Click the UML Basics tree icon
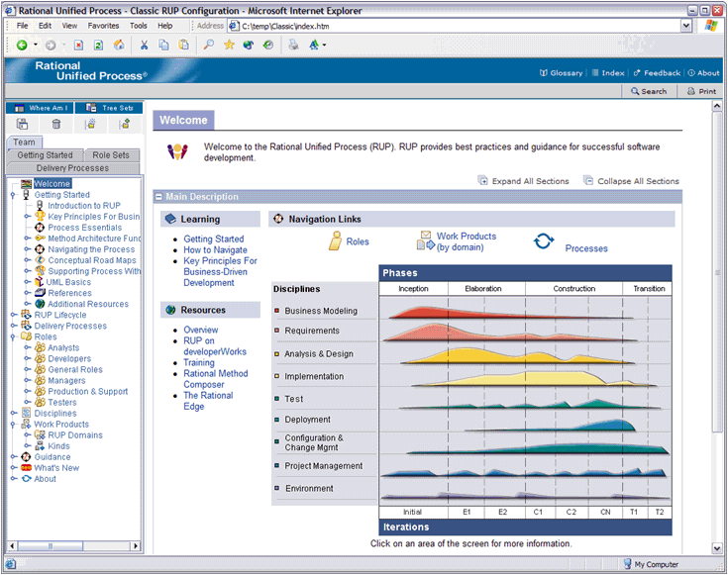The height and width of the screenshot is (575, 728). [40, 282]
